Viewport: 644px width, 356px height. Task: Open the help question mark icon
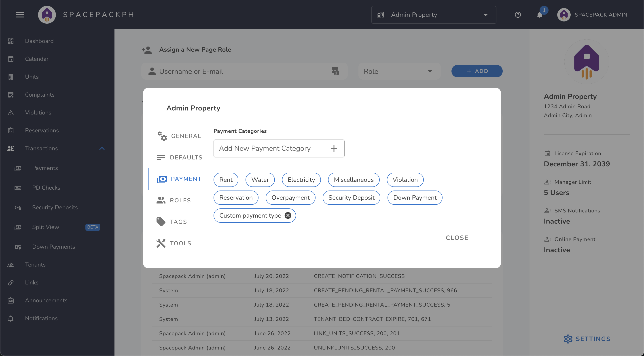click(518, 15)
